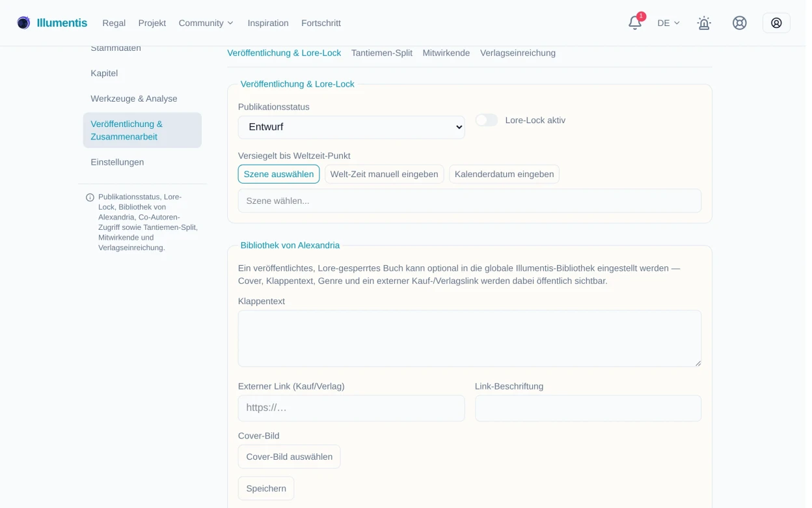Open Projekt in top navigation
This screenshot has width=812, height=508.
coord(152,23)
